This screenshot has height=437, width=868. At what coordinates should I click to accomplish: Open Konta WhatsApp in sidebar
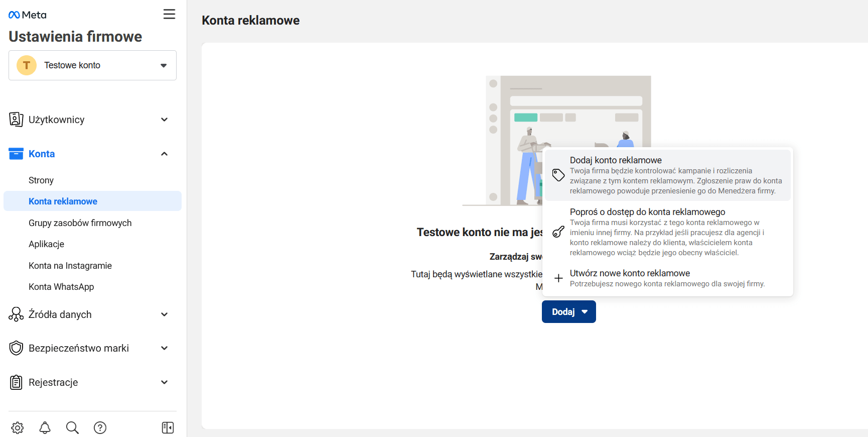[61, 287]
